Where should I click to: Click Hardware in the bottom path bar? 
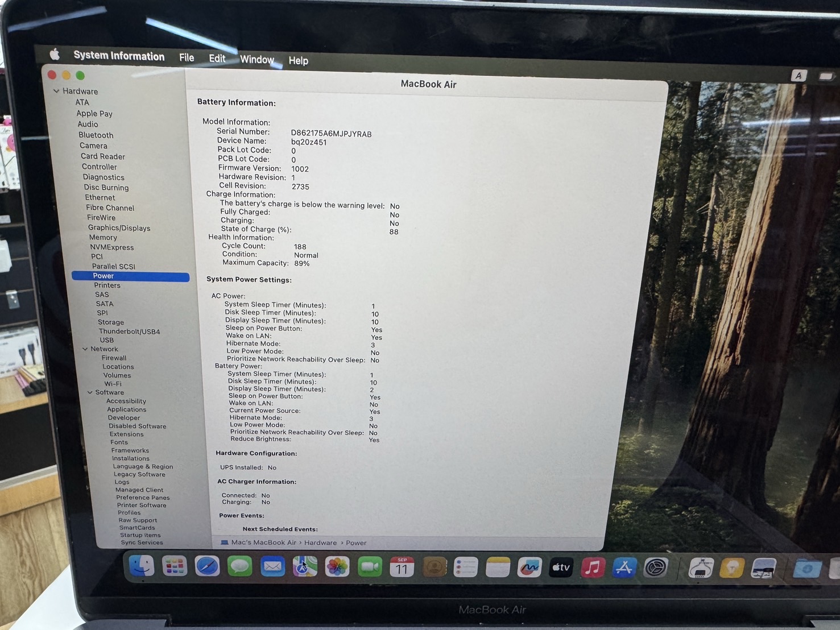[320, 542]
